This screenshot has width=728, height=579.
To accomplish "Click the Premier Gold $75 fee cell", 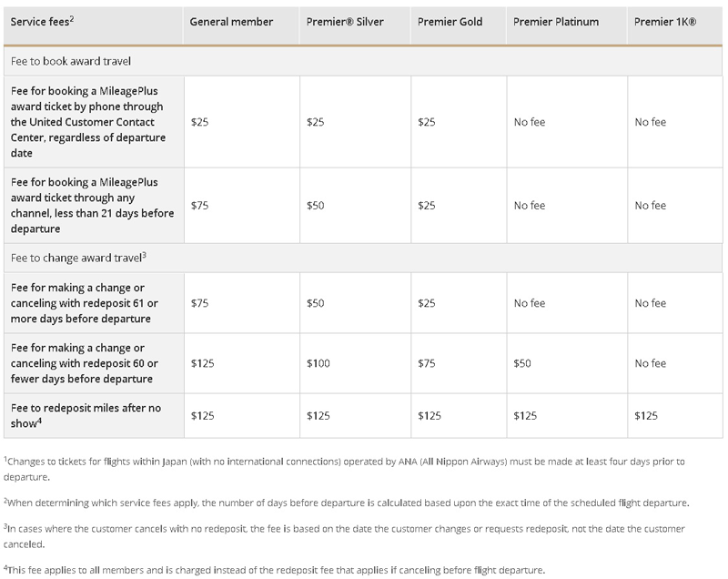I will (426, 363).
